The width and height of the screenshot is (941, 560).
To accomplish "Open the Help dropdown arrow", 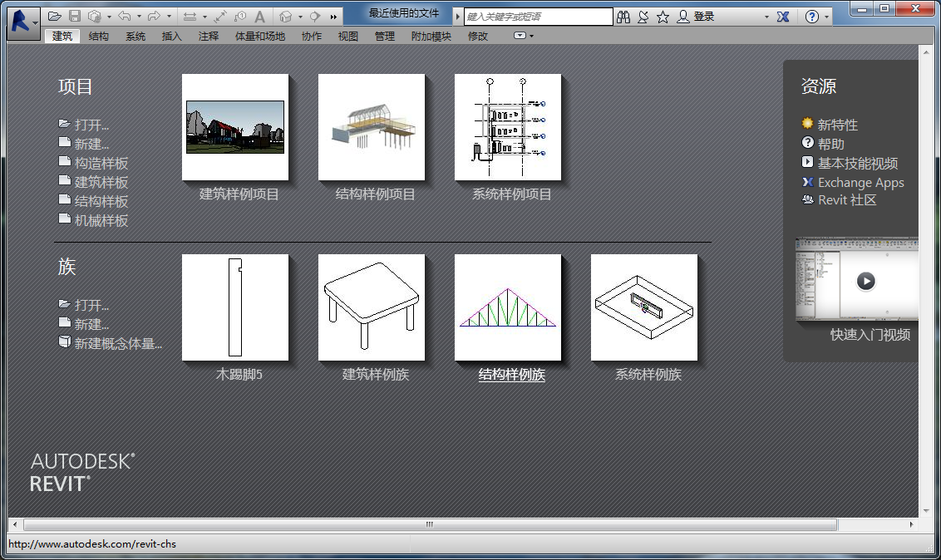I will (826, 17).
